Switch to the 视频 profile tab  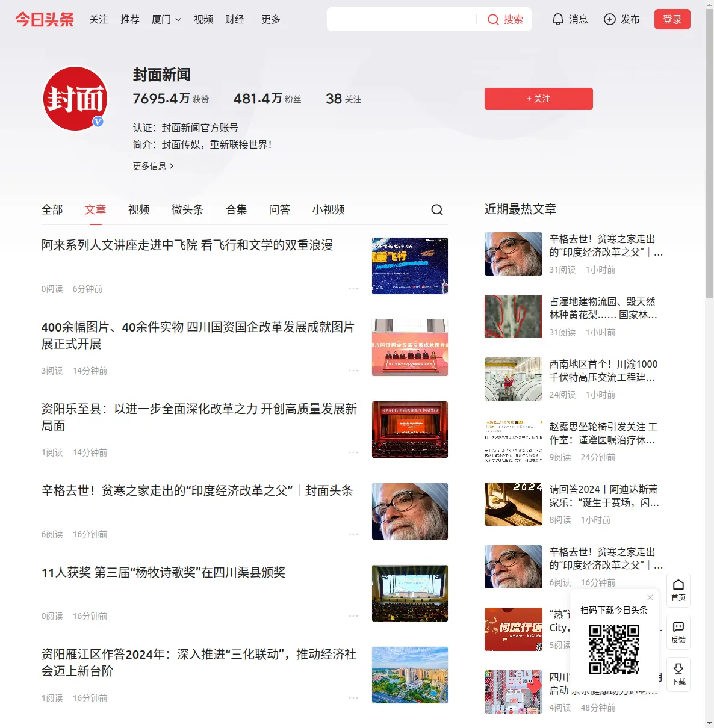coord(139,209)
